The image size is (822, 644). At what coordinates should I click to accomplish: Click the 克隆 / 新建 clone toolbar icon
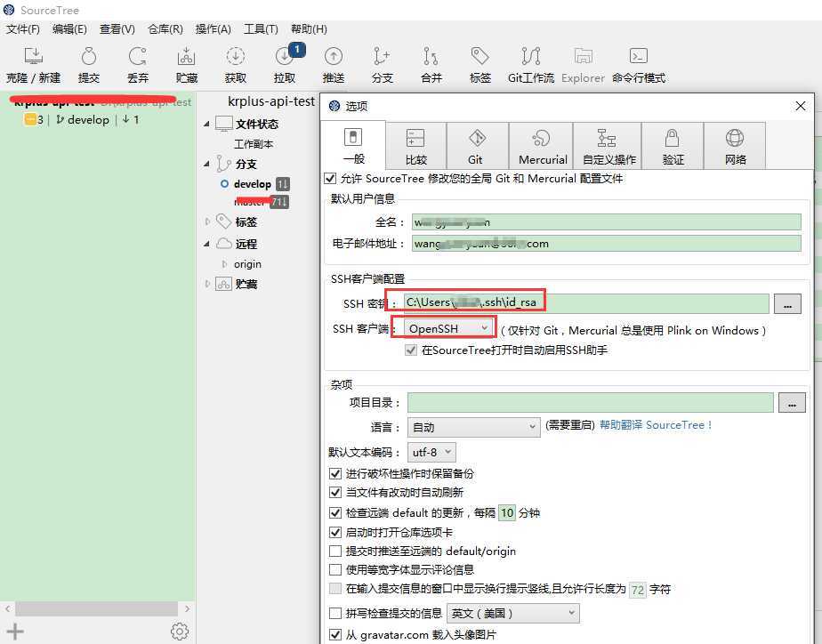click(34, 56)
